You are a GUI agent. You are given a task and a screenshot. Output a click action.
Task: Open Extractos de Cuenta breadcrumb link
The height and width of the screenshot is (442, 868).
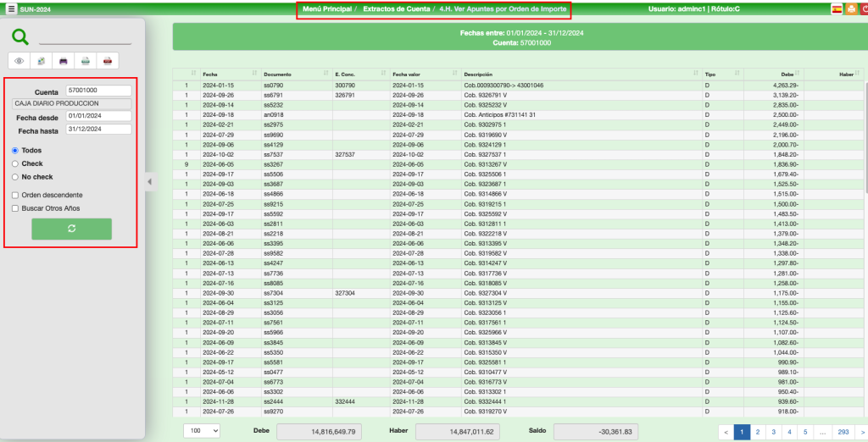coord(396,8)
